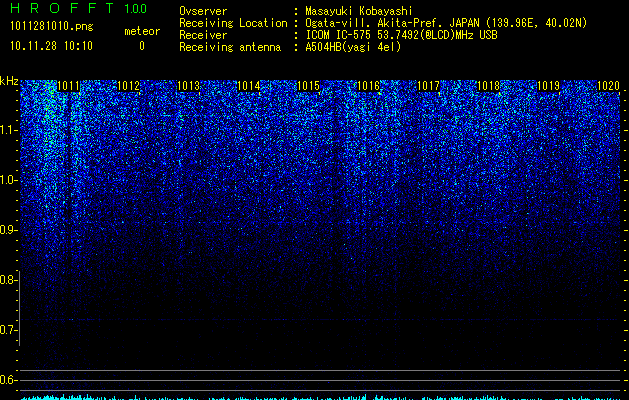Viewport: 629px width, 400px height.
Task: Click the observer name Masayuki Kobayashi
Action: tap(359, 11)
